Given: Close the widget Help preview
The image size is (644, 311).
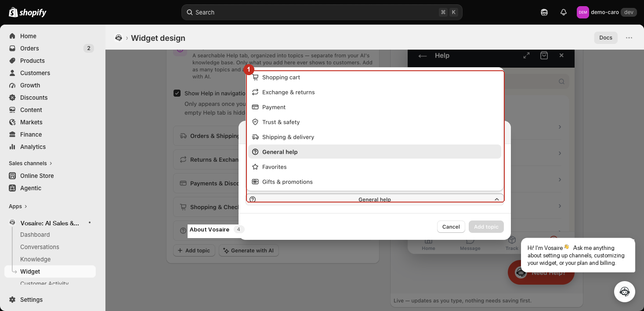Looking at the screenshot, I should point(561,55).
